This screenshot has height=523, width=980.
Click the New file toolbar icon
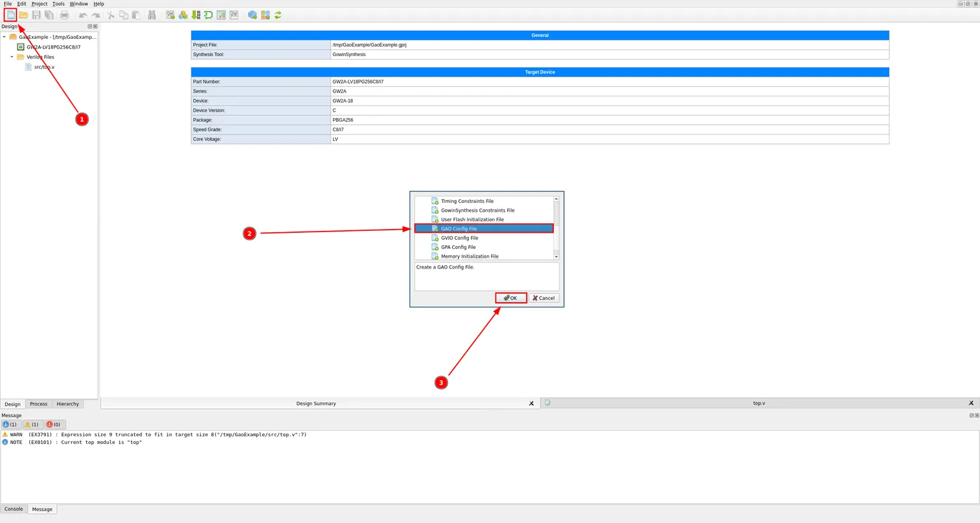coord(11,15)
